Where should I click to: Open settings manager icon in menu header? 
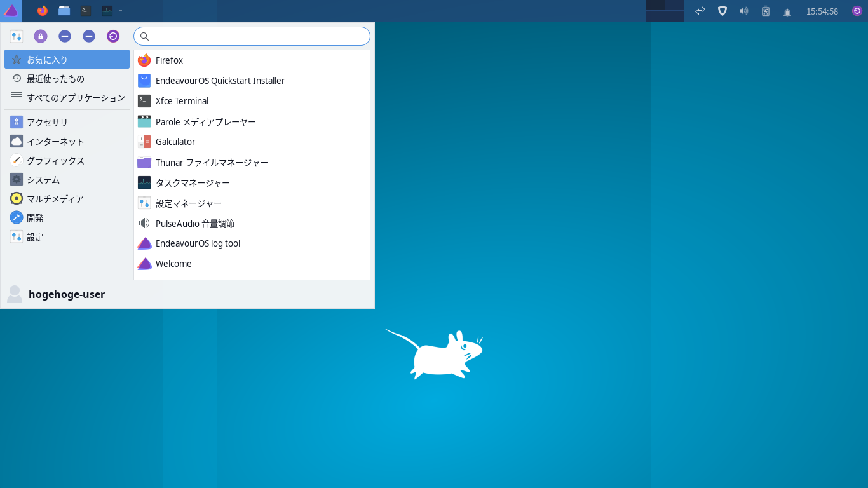tap(17, 36)
